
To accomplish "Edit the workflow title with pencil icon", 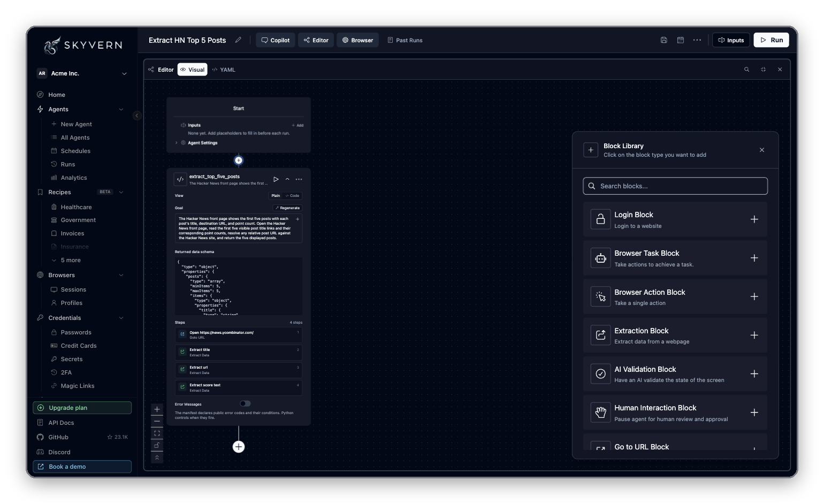I will [x=238, y=40].
